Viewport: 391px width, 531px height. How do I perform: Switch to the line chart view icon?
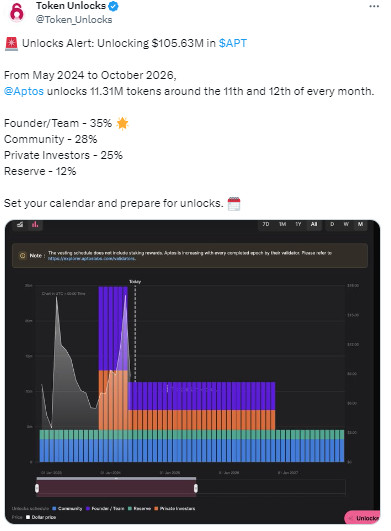click(x=20, y=224)
